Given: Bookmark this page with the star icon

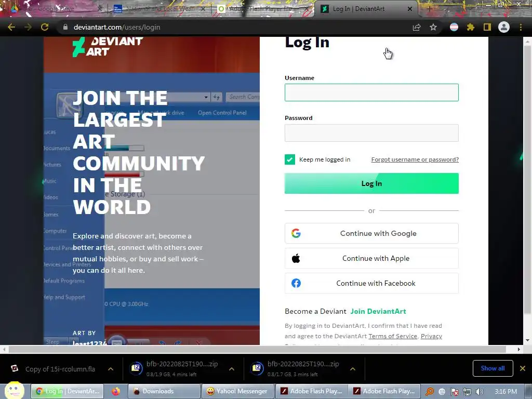Looking at the screenshot, I should click(x=433, y=27).
